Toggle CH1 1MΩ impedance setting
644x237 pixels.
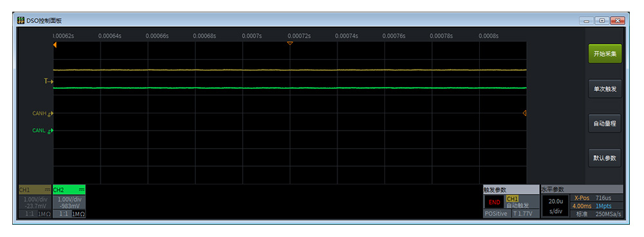44,214
